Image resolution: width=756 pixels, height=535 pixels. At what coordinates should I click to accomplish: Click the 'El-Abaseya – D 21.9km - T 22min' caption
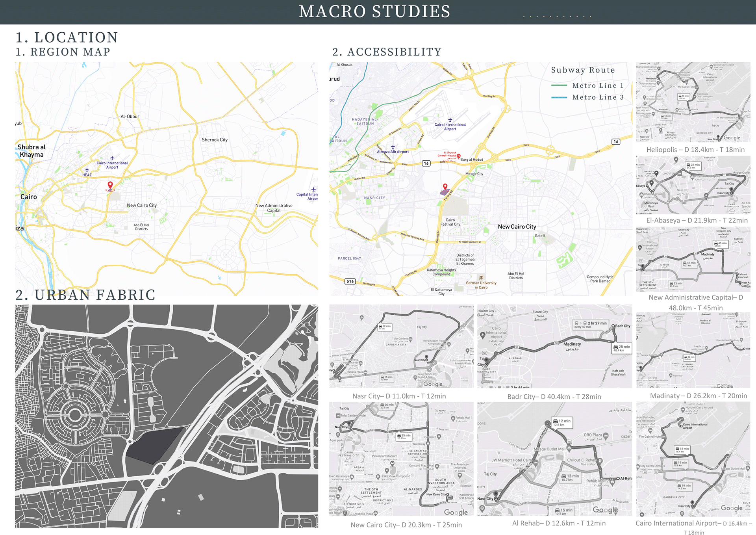(697, 220)
